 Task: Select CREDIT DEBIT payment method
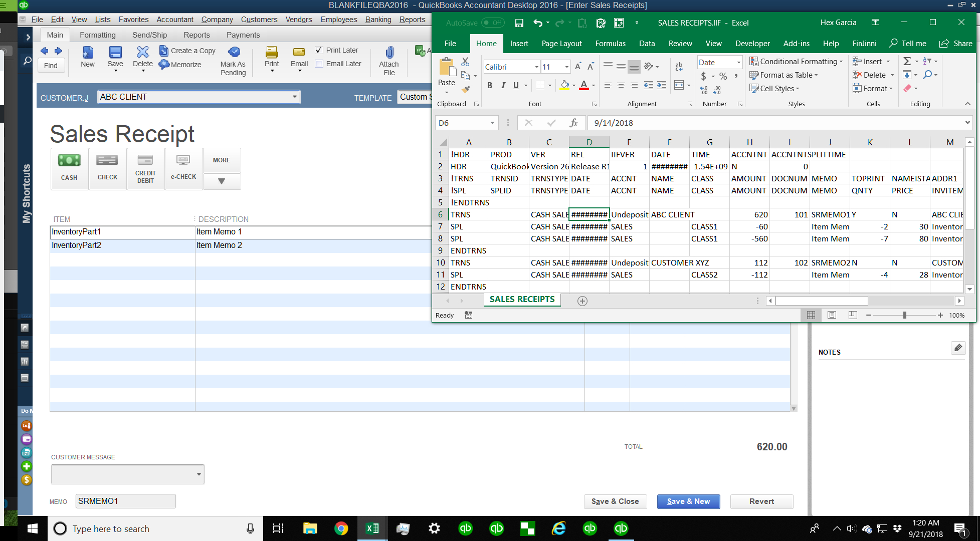[x=145, y=169]
